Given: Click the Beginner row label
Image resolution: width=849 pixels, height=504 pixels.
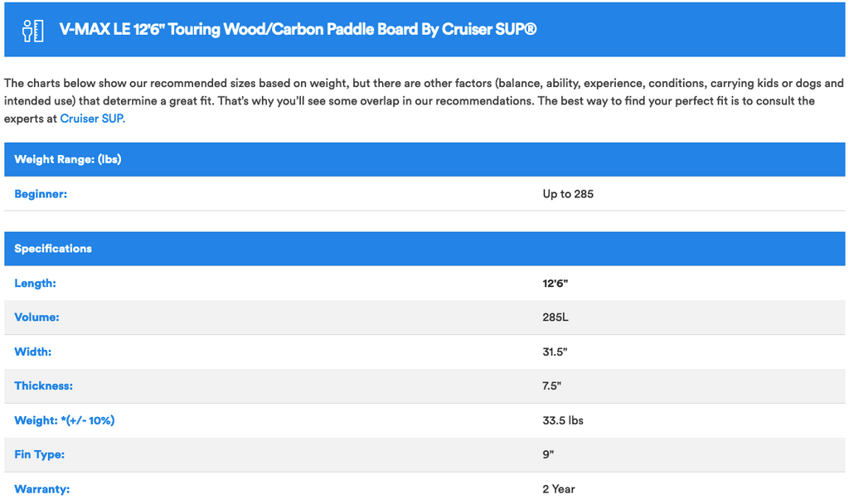Looking at the screenshot, I should pos(41,194).
